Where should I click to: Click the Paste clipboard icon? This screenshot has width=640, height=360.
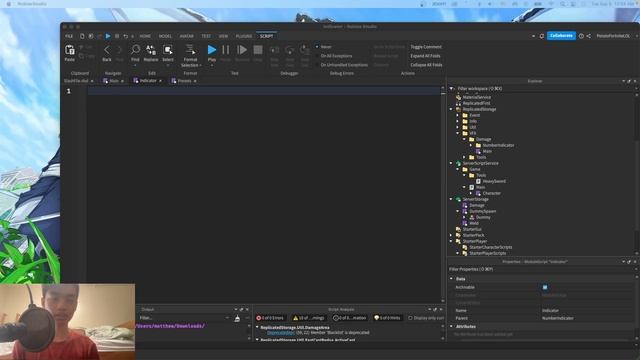click(x=70, y=50)
